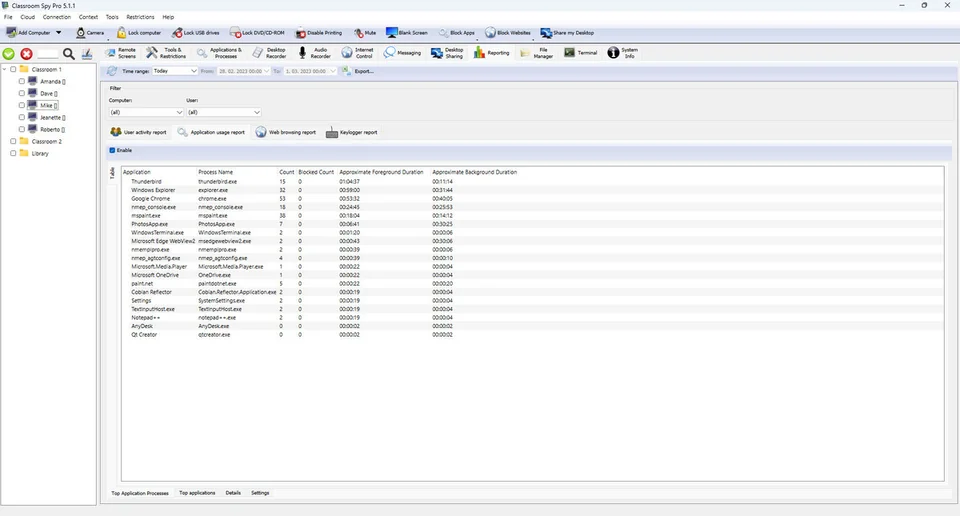Switch to Keylogger report tab

351,132
